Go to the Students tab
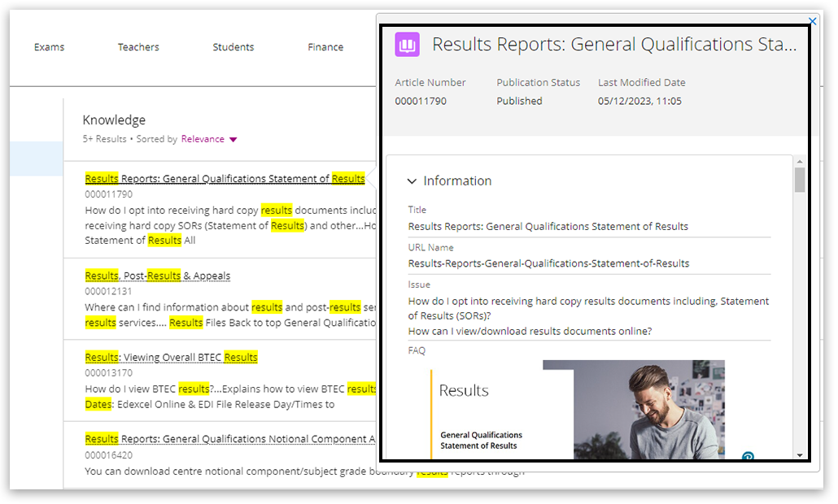This screenshot has height=504, width=838. [x=234, y=47]
